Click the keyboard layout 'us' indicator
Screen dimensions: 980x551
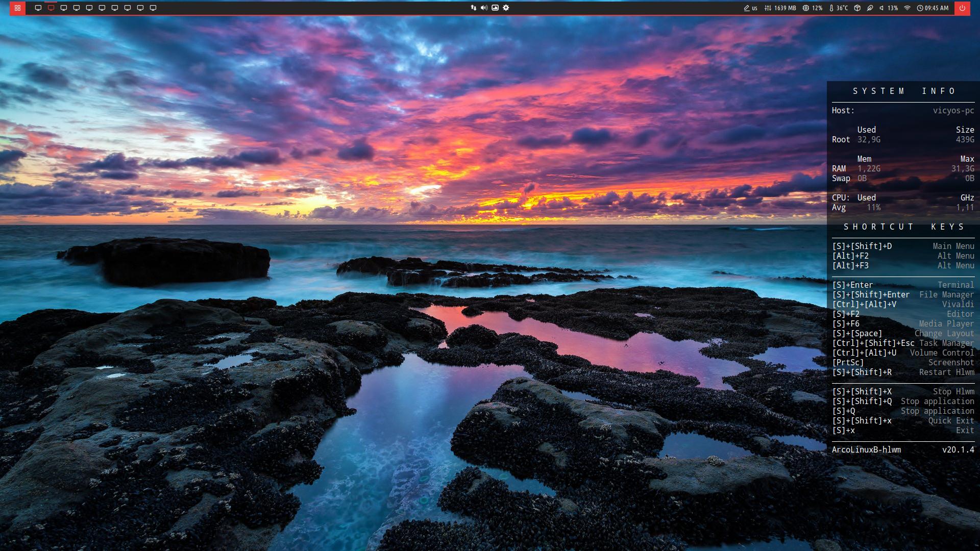click(750, 8)
